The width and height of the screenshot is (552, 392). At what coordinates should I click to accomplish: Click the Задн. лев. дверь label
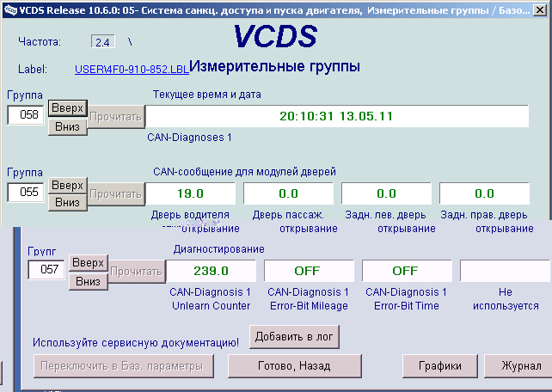tap(385, 215)
